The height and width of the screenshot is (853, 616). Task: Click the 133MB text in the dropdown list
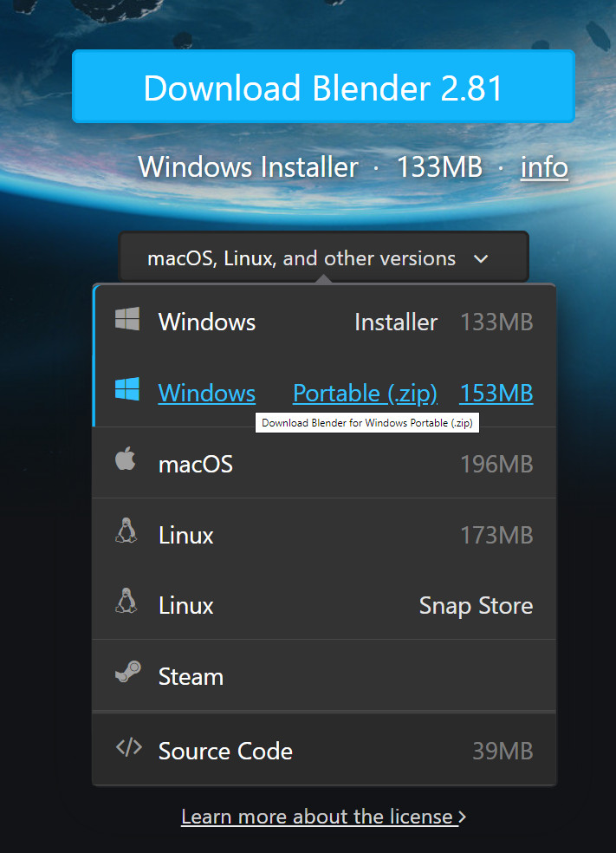[x=496, y=322]
